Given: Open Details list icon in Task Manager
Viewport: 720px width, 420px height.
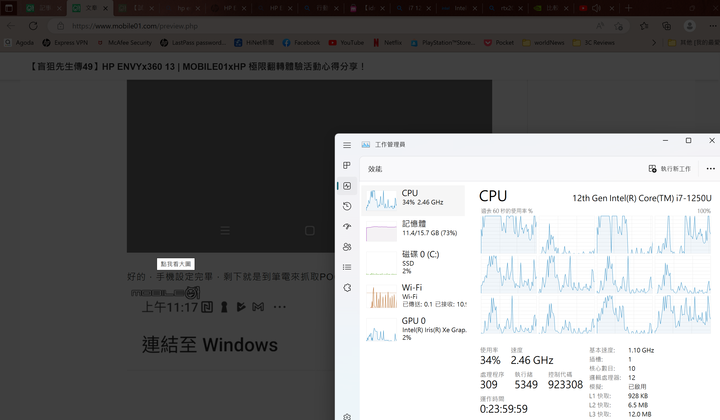Looking at the screenshot, I should point(347,267).
